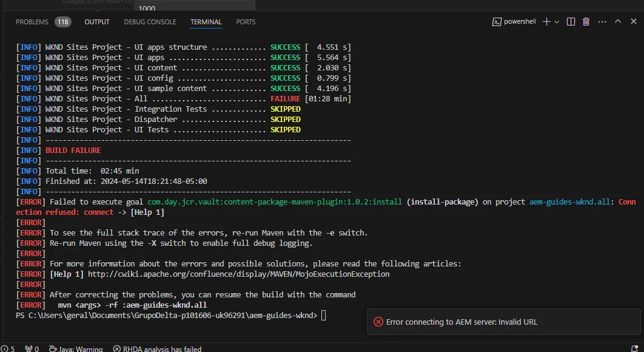Select the TERMINAL tab
This screenshot has height=352, width=644.
[x=206, y=22]
